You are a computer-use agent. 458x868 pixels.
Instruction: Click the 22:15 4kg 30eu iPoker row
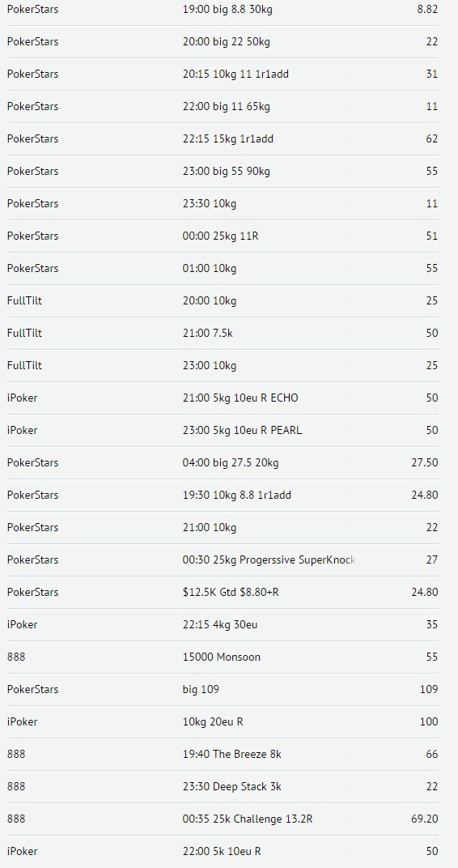pyautogui.click(x=223, y=624)
